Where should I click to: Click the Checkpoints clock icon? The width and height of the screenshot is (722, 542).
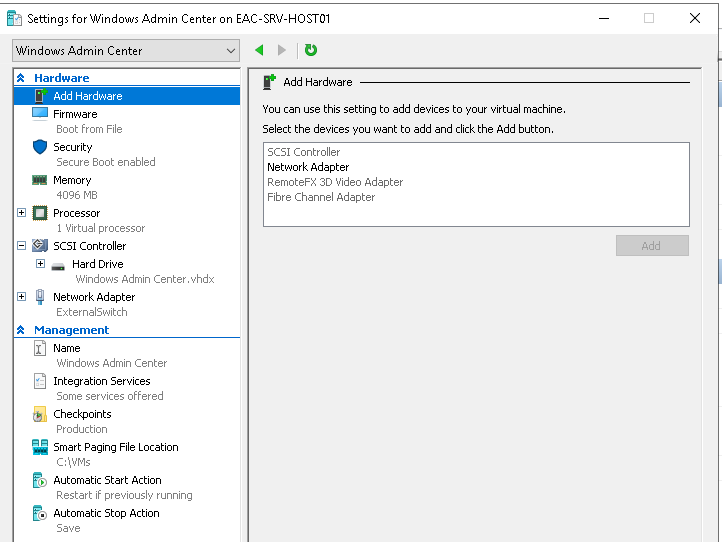tap(40, 414)
